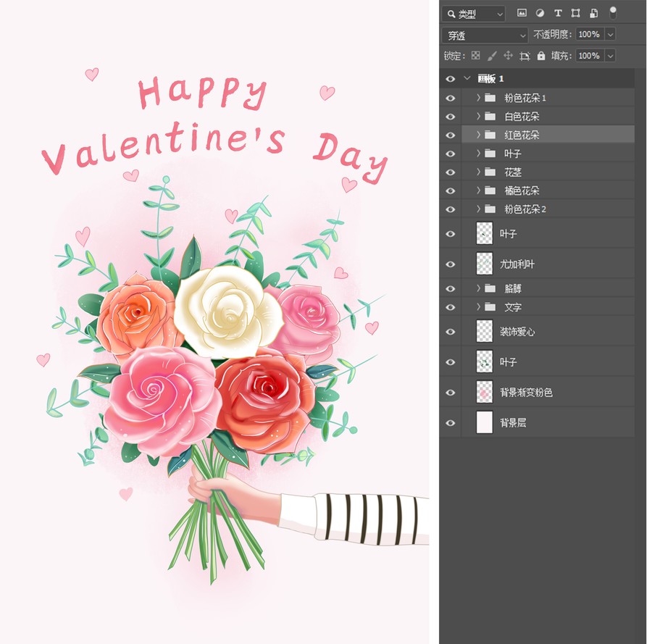Hide the 胳膊 group
Image resolution: width=652 pixels, height=644 pixels.
(x=451, y=288)
